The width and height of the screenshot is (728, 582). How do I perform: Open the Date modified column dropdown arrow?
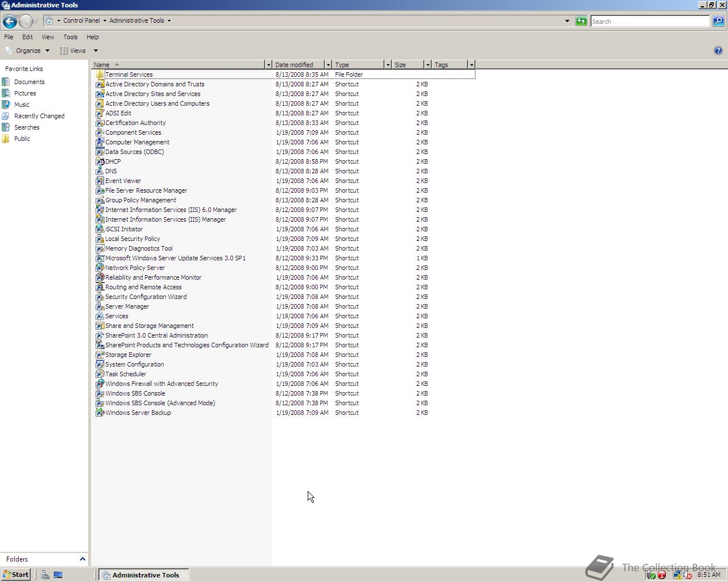(x=328, y=65)
